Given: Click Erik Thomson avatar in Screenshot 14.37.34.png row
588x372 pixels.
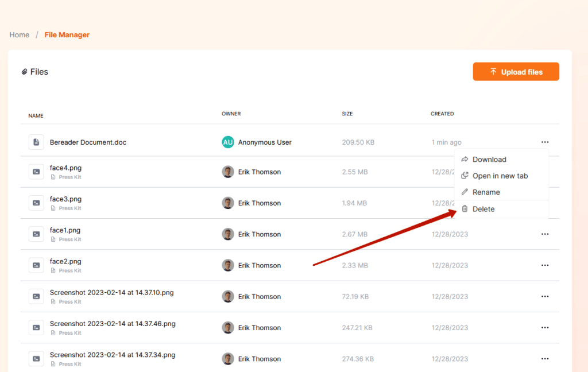Looking at the screenshot, I should tap(227, 358).
